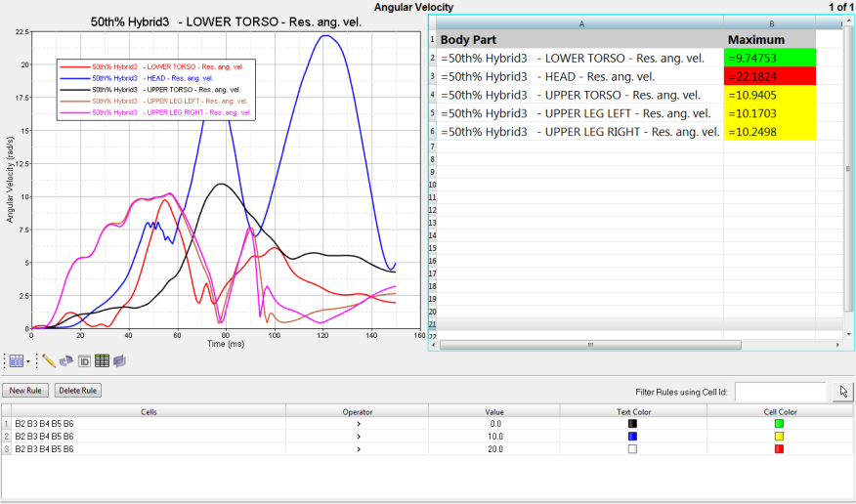Click the cell picker cursor button

point(844,392)
